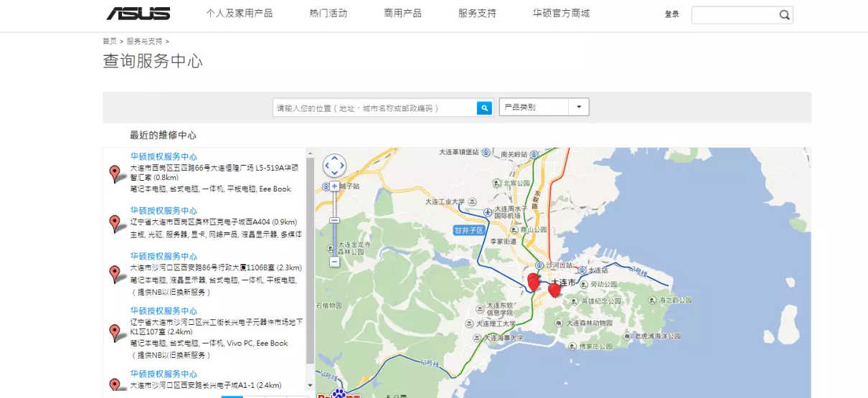Click the 劳动公园 park icon
The height and width of the screenshot is (398, 868).
point(583,284)
